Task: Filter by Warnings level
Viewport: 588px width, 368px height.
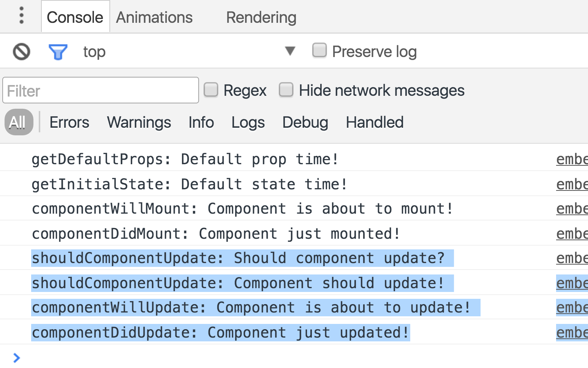Action: pyautogui.click(x=139, y=122)
